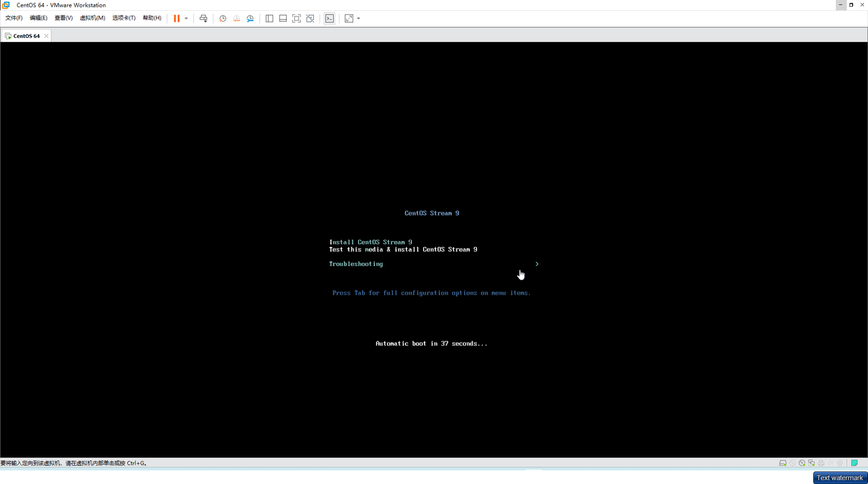Restore down the VMware Workstation window
The height and width of the screenshot is (484, 868).
851,5
